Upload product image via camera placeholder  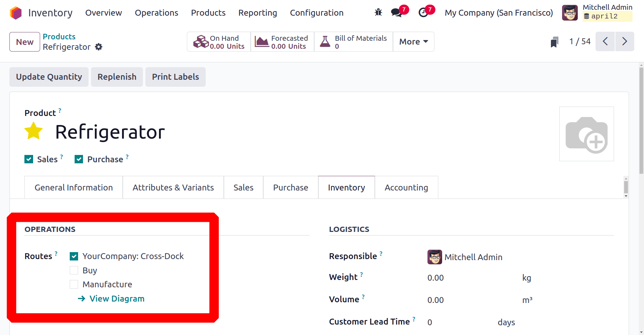(x=586, y=134)
